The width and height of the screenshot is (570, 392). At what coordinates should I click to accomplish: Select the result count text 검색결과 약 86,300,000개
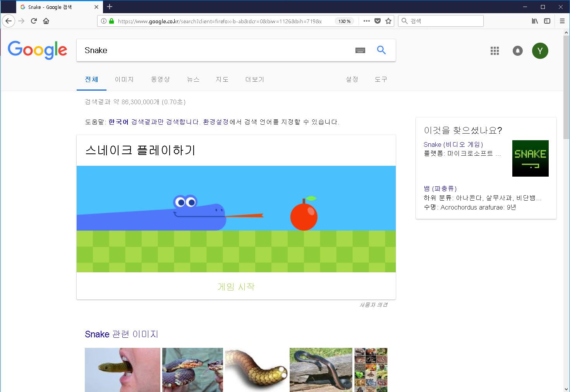click(122, 102)
